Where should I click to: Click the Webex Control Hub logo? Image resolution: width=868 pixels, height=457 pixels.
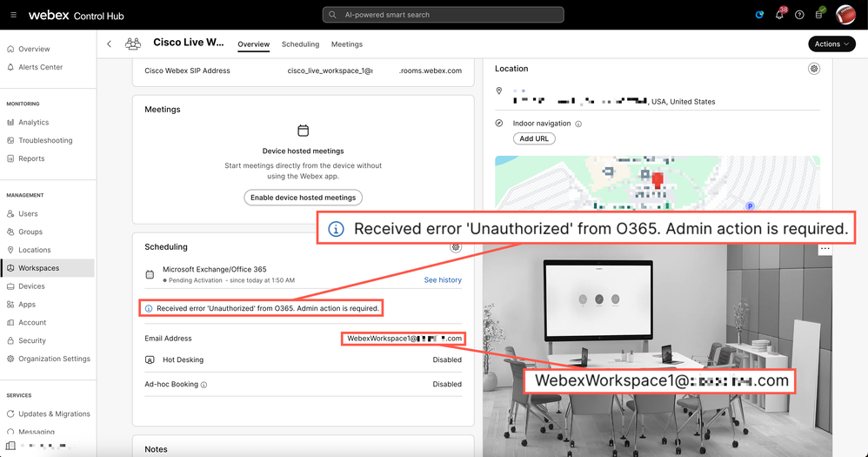[77, 16]
